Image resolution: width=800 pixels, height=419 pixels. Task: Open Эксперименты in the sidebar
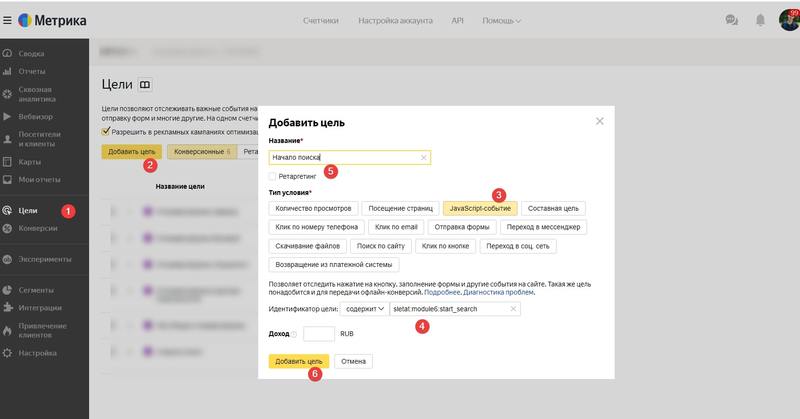pos(45,259)
